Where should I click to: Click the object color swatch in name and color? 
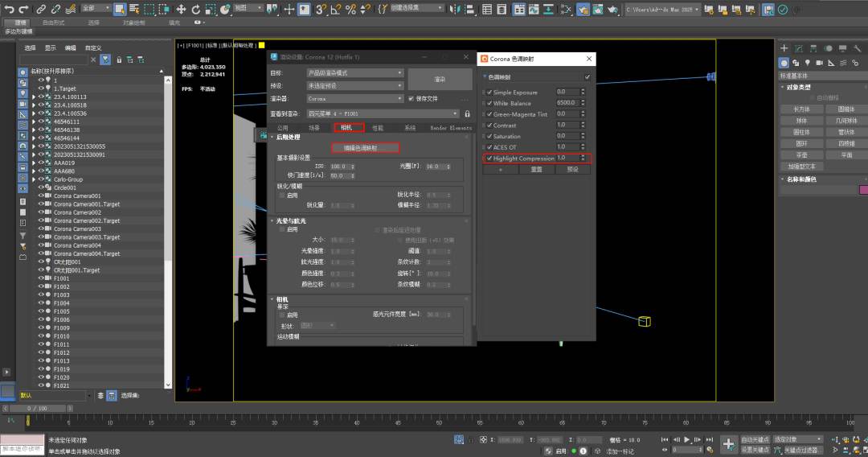tap(863, 190)
